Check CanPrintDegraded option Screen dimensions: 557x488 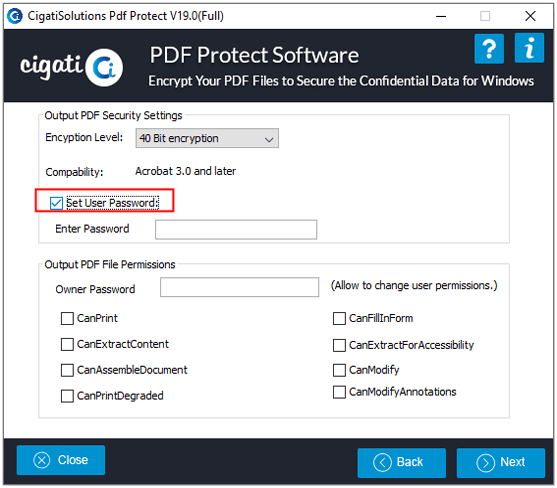point(67,396)
